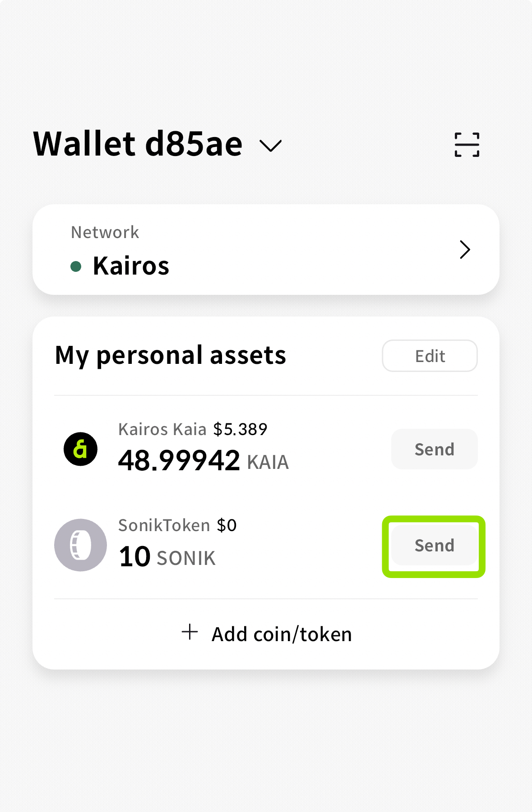Click the SonikToken coin icon
The image size is (532, 812).
coord(80,545)
